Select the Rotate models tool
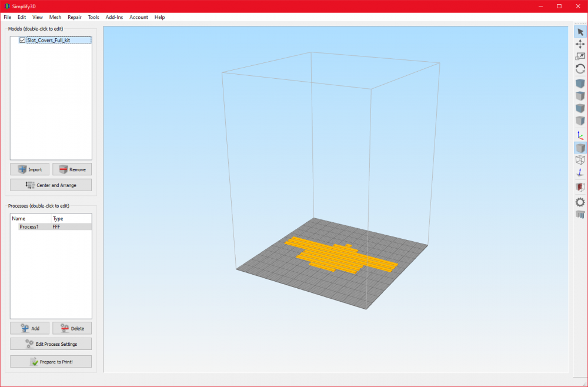The image size is (588, 387). [580, 69]
